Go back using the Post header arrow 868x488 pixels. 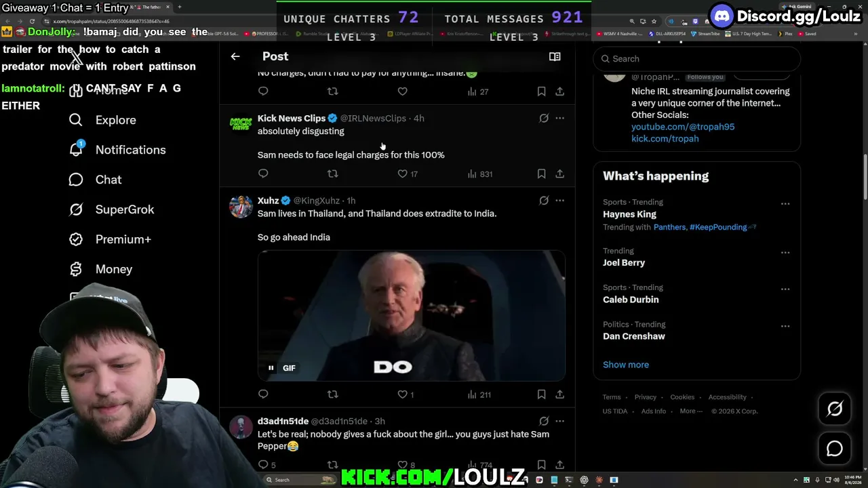[235, 57]
